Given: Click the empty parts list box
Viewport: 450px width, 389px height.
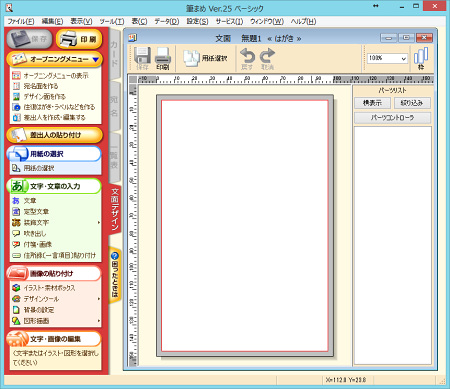Looking at the screenshot, I should pyautogui.click(x=393, y=245).
